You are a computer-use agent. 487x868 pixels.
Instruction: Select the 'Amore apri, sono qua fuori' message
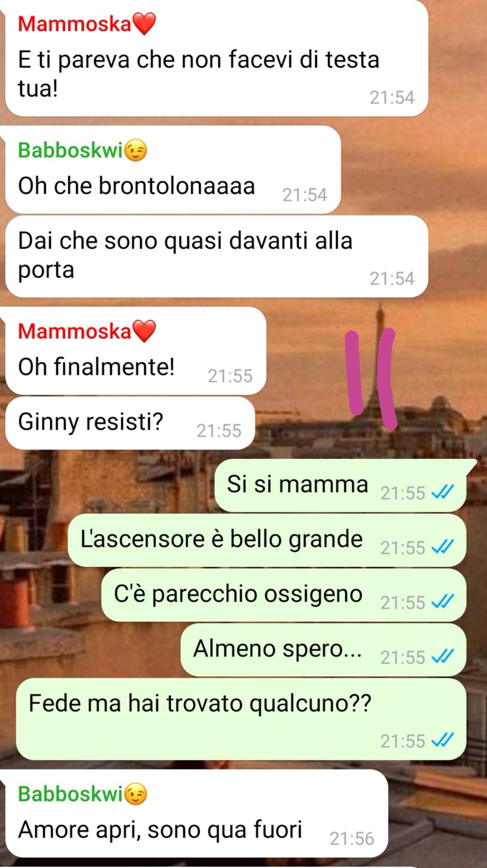click(x=197, y=813)
